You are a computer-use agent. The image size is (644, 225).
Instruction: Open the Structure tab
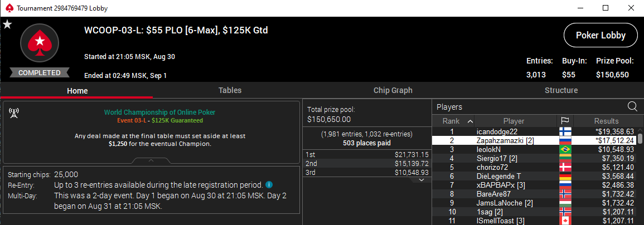point(561,90)
